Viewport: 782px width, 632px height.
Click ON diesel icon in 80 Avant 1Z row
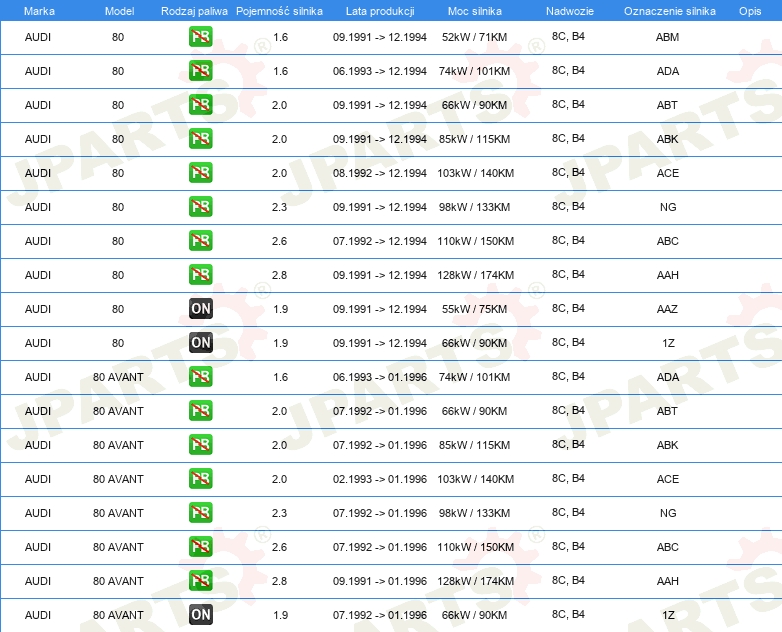point(200,615)
